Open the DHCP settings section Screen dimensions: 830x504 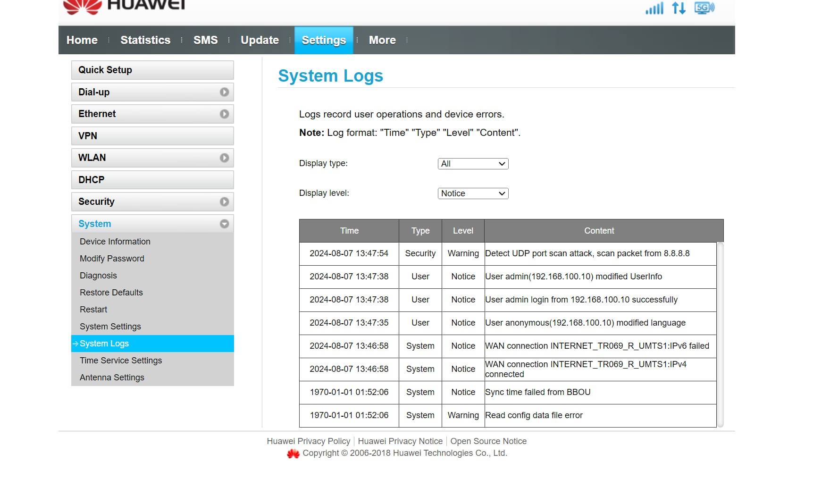point(152,180)
